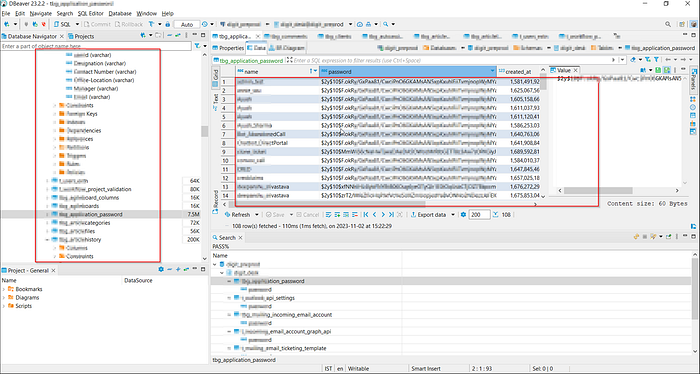Click the fetch size field showing 200

pos(479,215)
